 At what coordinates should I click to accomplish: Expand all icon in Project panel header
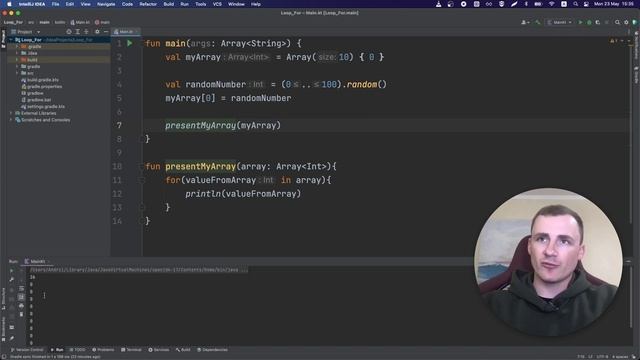pyautogui.click(x=78, y=31)
